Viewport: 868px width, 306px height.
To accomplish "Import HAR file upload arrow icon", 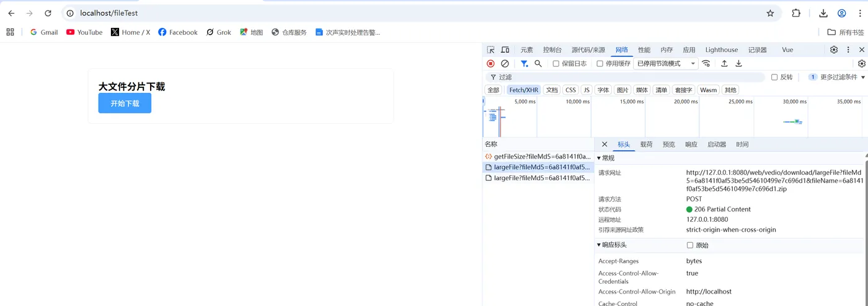I will (x=724, y=63).
